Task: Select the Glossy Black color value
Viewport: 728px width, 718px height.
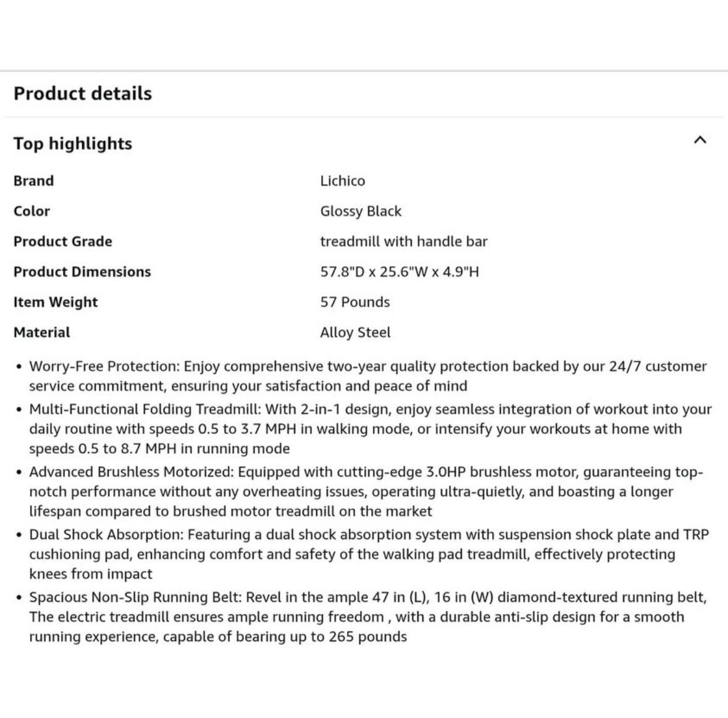Action: pos(361,211)
